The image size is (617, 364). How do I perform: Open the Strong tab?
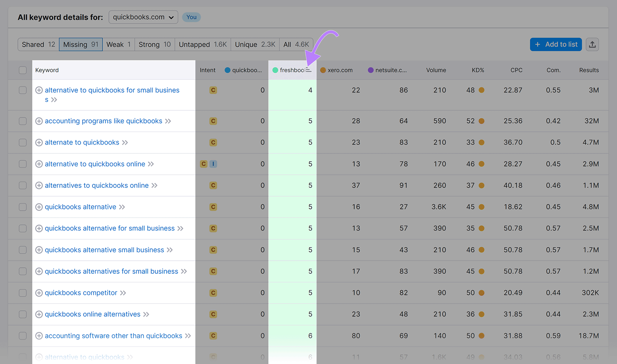point(154,44)
